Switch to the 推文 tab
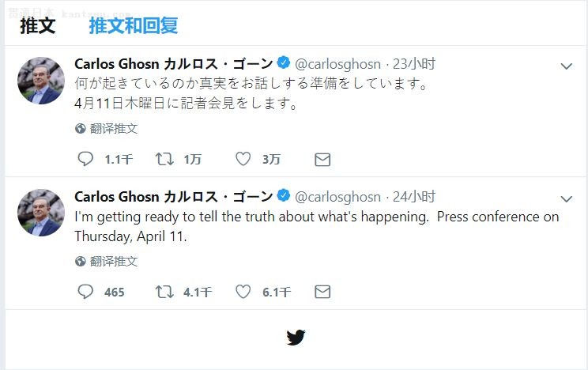 pyautogui.click(x=37, y=25)
